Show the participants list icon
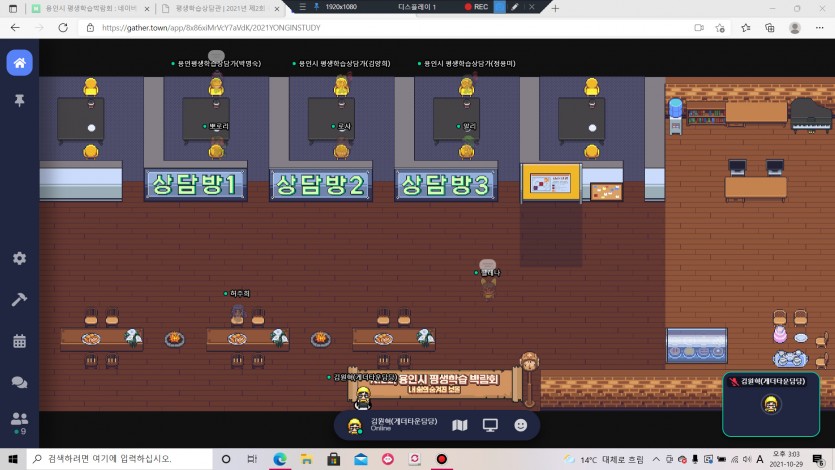Viewport: 835px width, 470px height. click(19, 420)
